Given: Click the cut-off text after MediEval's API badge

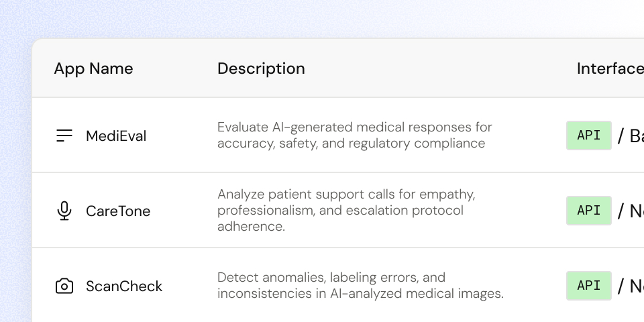Looking at the screenshot, I should (x=631, y=136).
